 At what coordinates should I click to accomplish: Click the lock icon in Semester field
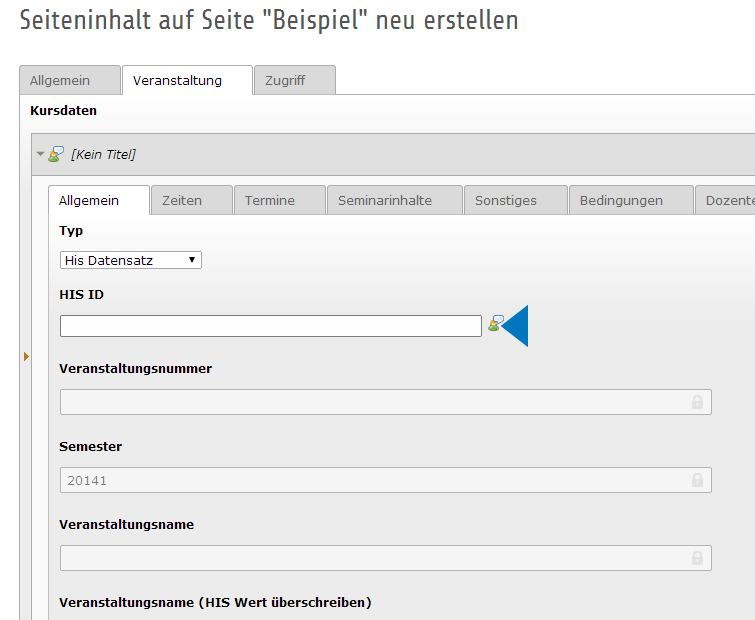(x=697, y=480)
